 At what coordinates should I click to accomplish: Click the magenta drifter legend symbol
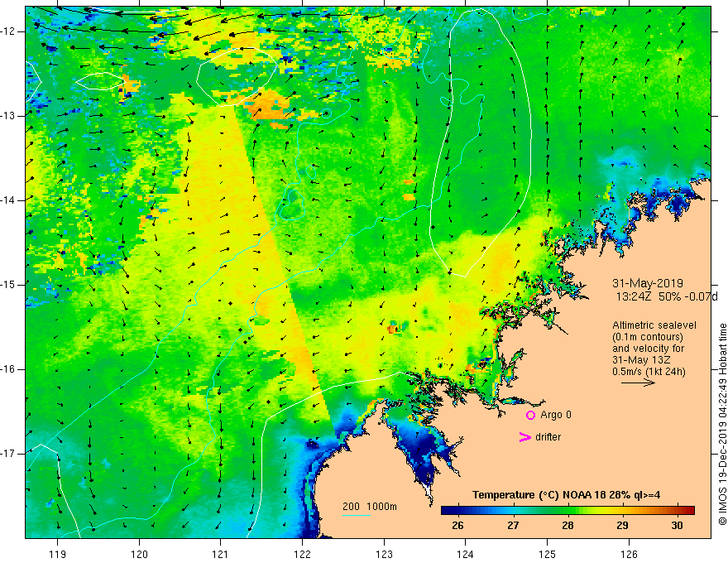pyautogui.click(x=524, y=437)
